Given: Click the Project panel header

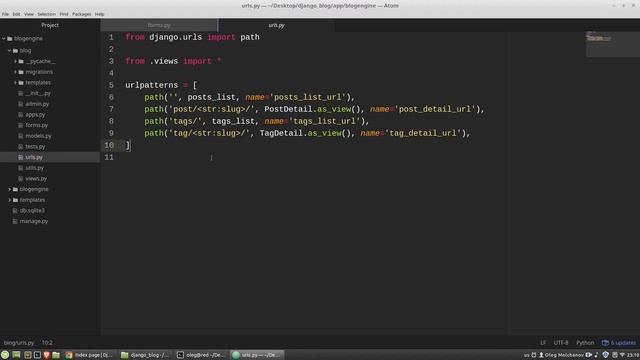Looking at the screenshot, I should [50, 25].
